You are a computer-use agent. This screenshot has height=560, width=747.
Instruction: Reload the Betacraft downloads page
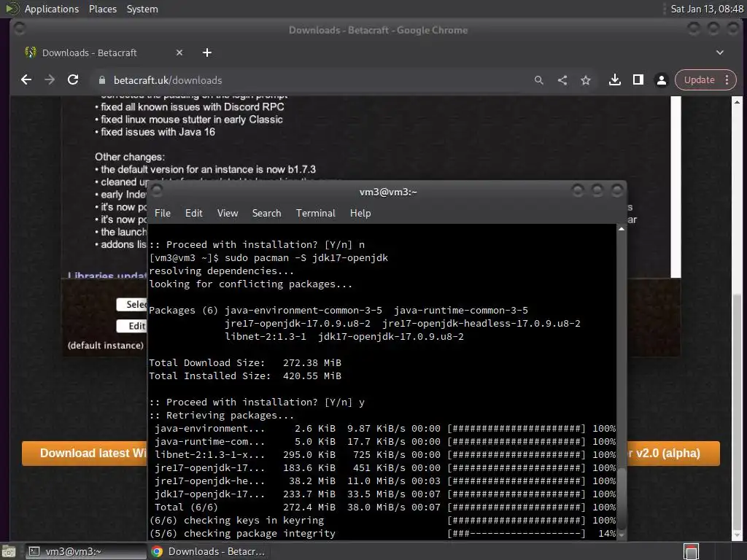(73, 80)
